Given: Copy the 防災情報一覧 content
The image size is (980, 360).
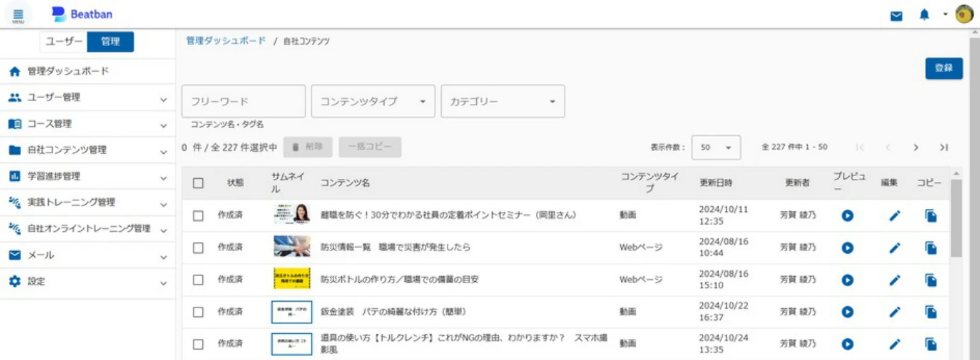Looking at the screenshot, I should [x=931, y=248].
